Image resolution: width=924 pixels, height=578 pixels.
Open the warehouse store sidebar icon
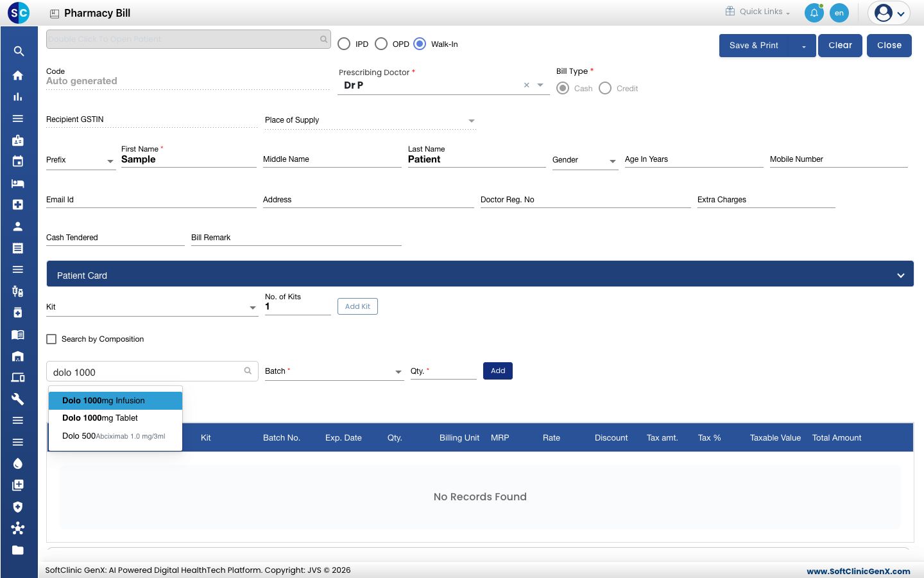(18, 356)
